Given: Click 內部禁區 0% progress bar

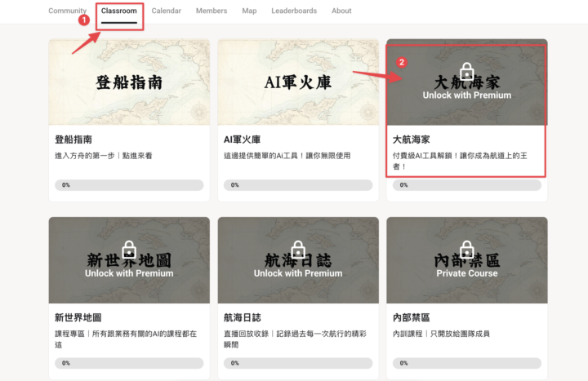Looking at the screenshot, I should [x=467, y=363].
